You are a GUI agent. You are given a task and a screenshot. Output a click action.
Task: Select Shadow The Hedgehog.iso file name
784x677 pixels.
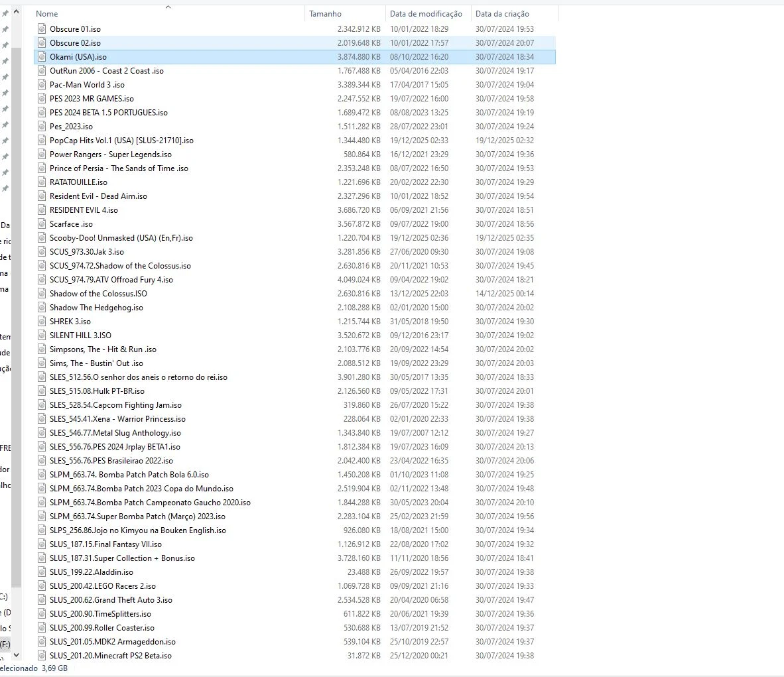click(x=96, y=308)
